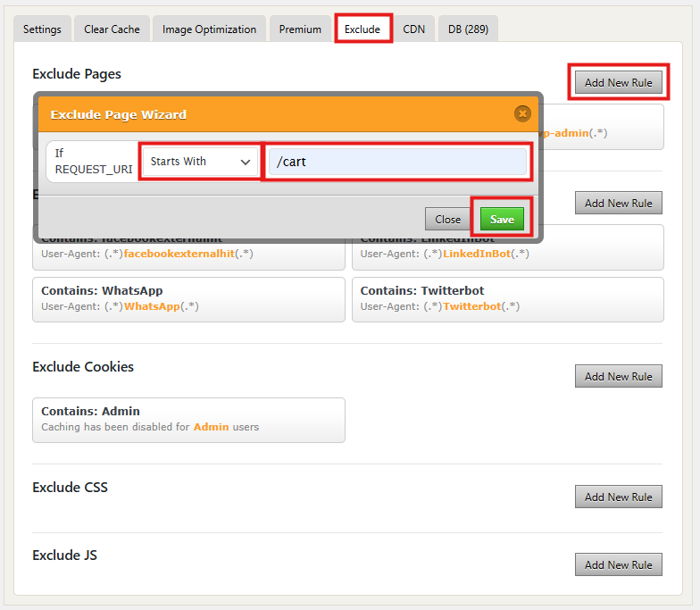Select the Exclude tab

tap(362, 29)
